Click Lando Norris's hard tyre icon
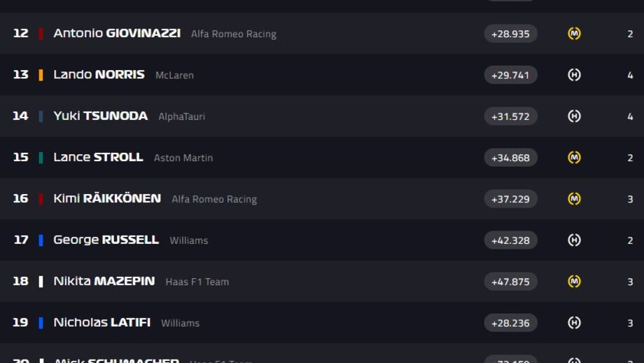The width and height of the screenshot is (644, 363). 574,75
